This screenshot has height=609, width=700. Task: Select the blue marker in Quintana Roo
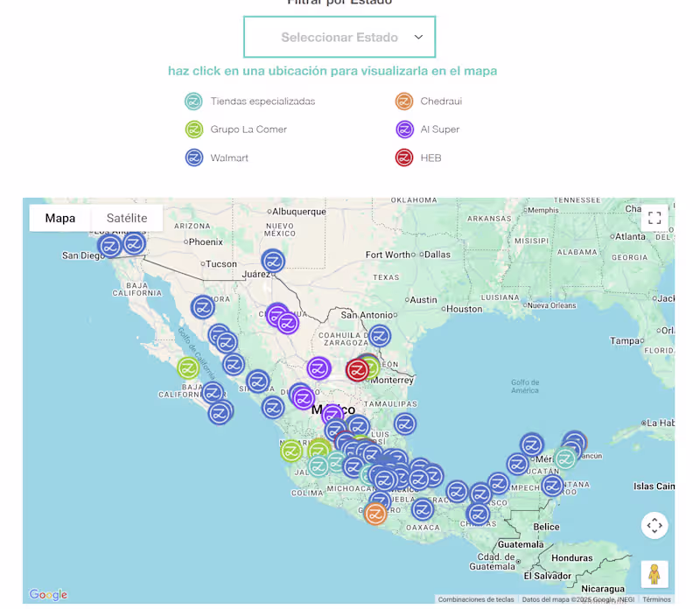point(552,486)
